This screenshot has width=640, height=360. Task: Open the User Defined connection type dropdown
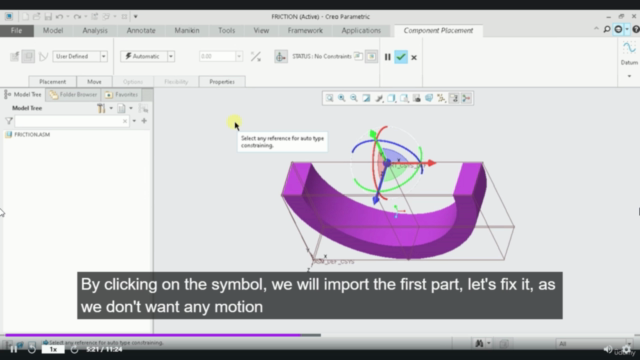point(104,56)
